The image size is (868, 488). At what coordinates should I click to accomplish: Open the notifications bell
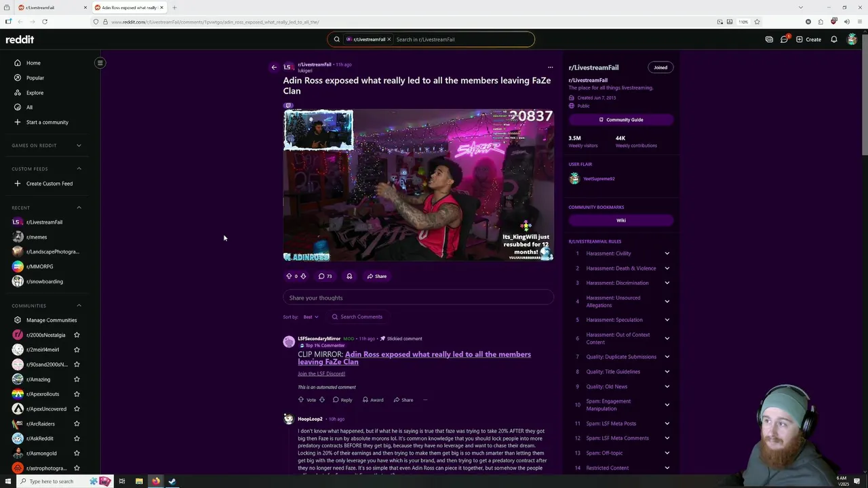coord(834,39)
